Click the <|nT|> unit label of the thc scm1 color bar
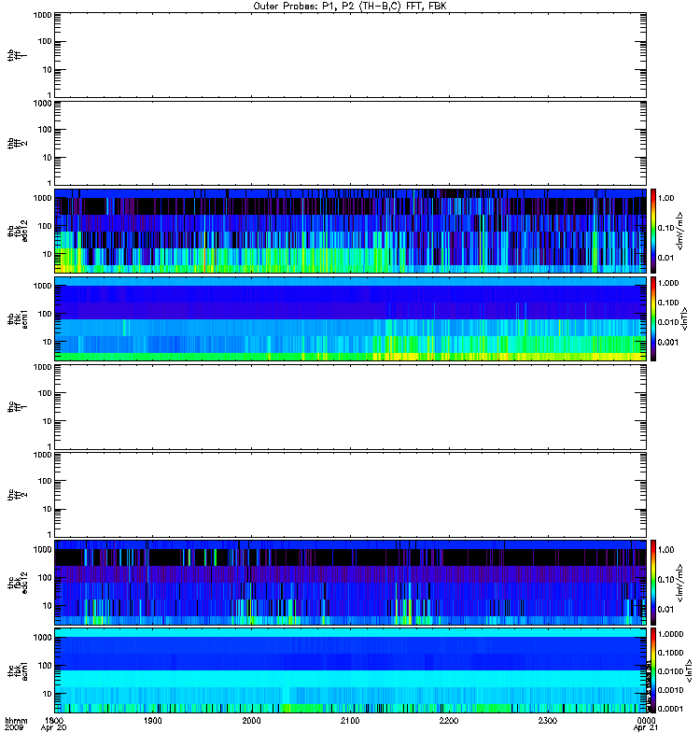Screen dimensions: 700x747 point(688,670)
